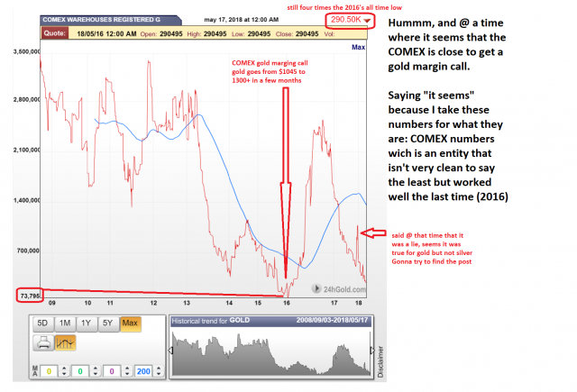Click the Quote: label
This screenshot has width=577, height=392.
(54, 33)
